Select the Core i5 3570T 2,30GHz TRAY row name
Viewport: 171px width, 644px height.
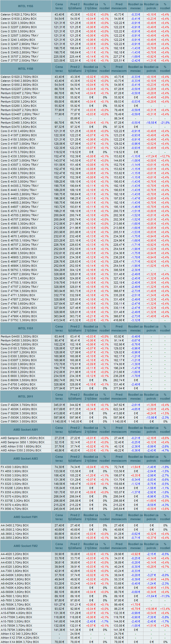click(x=19, y=57)
